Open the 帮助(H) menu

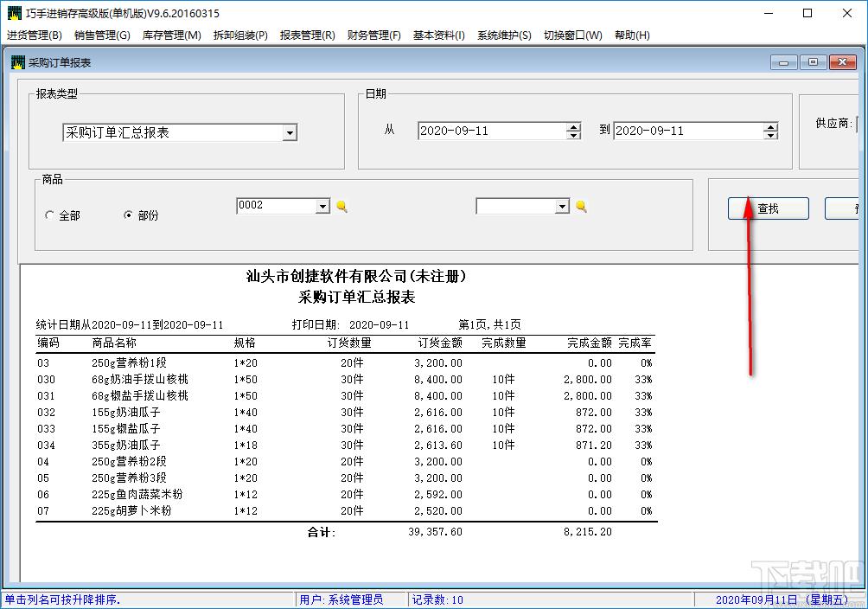pyautogui.click(x=632, y=35)
